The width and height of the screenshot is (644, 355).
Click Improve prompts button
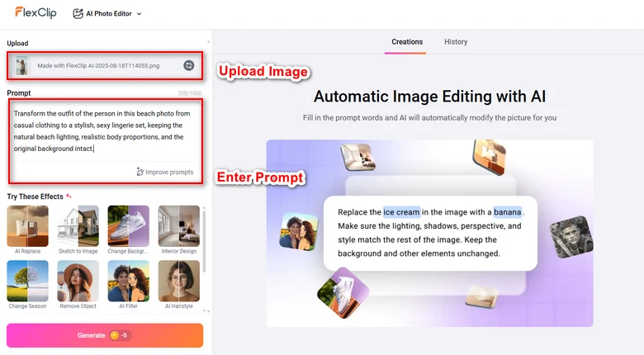click(164, 173)
